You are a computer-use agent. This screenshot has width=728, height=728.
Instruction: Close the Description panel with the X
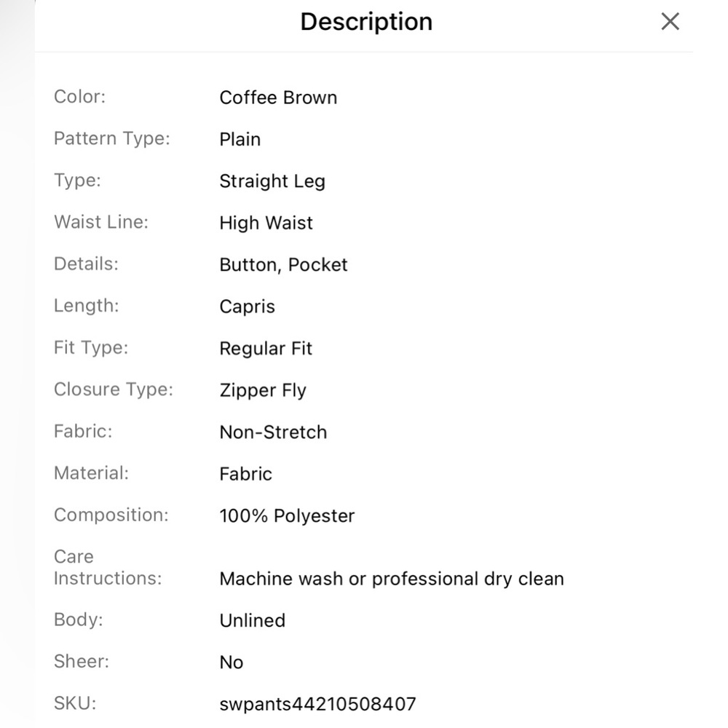pos(670,21)
